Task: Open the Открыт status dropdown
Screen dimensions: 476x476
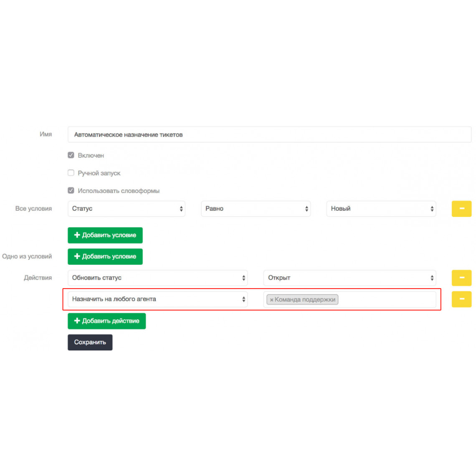Action: tap(350, 278)
